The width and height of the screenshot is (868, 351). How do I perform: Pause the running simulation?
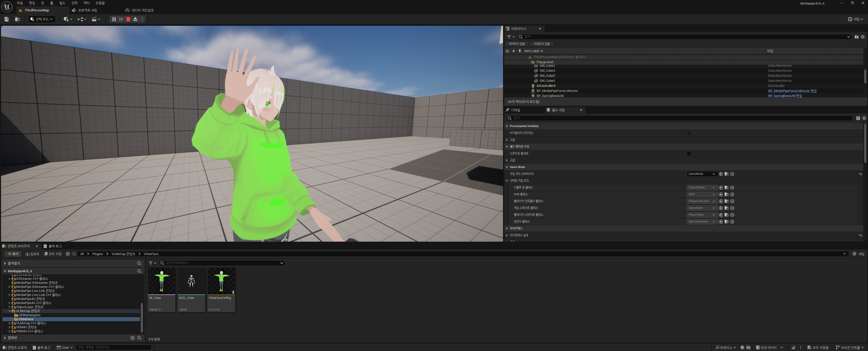click(x=114, y=19)
